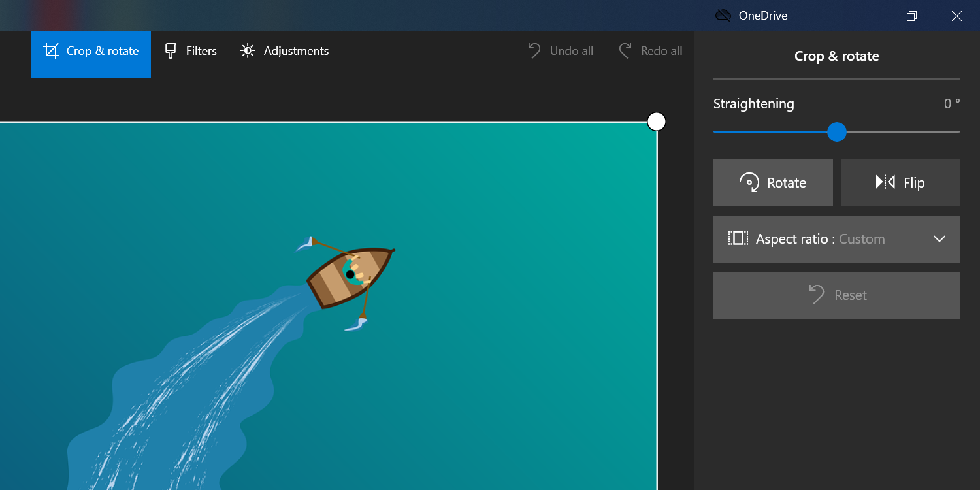Click the OneDrive cloud icon

point(723,16)
